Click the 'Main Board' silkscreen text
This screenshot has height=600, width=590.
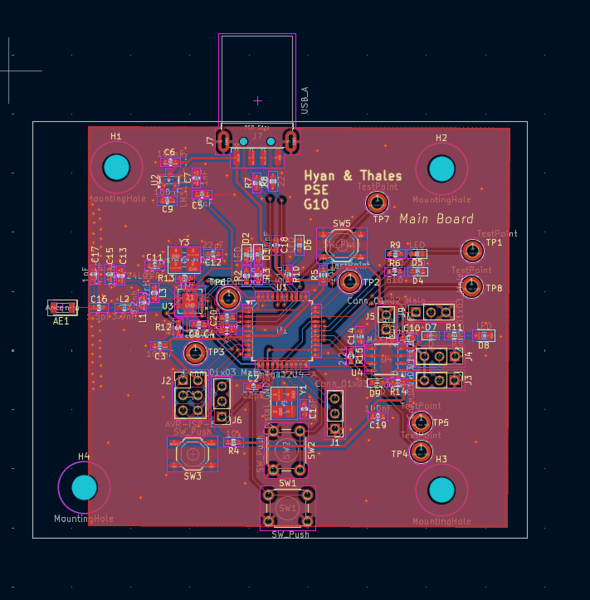pyautogui.click(x=436, y=218)
